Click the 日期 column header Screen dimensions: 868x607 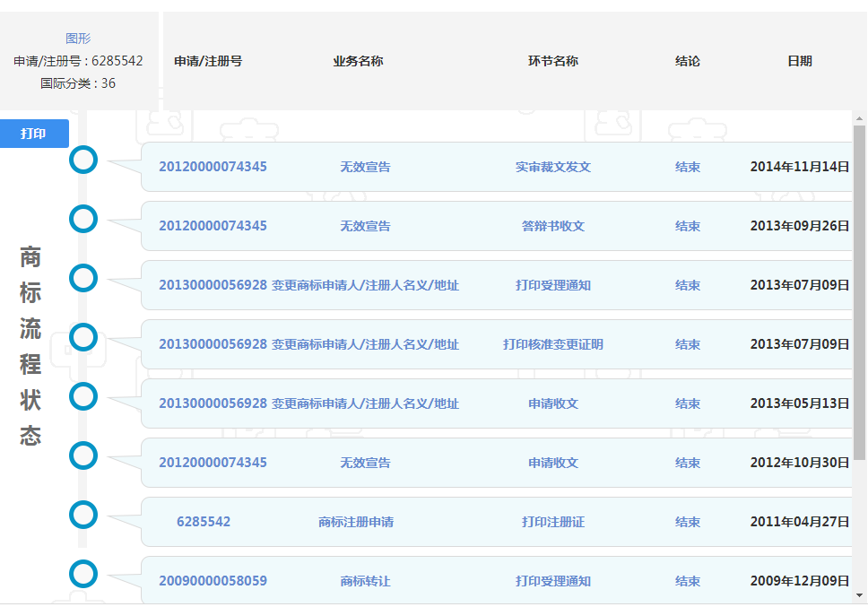tap(800, 62)
